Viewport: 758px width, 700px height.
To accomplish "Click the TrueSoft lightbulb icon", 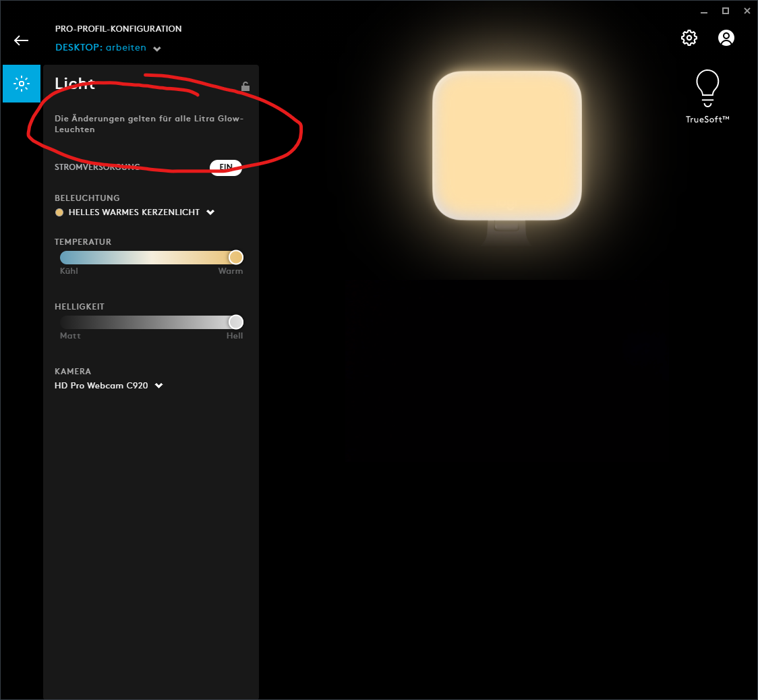I will 707,86.
